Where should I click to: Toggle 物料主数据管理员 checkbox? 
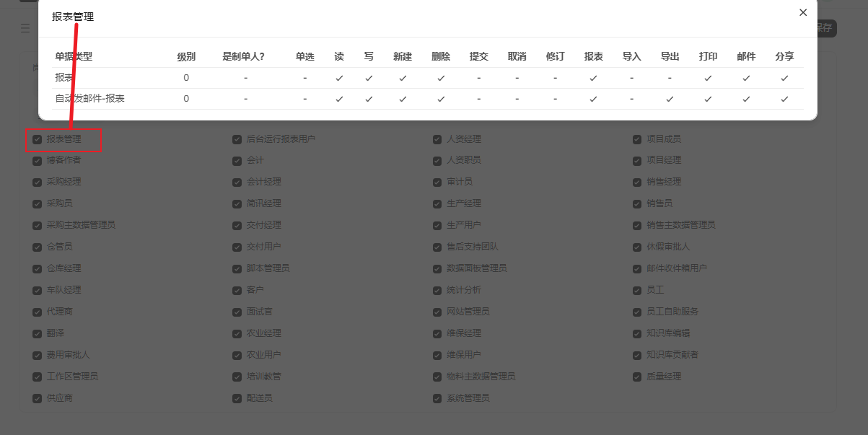tap(437, 377)
